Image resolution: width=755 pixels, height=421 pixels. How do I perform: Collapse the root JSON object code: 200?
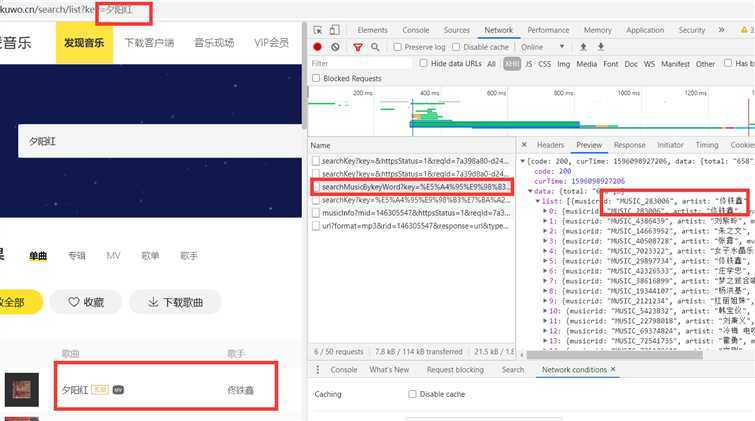(x=522, y=161)
